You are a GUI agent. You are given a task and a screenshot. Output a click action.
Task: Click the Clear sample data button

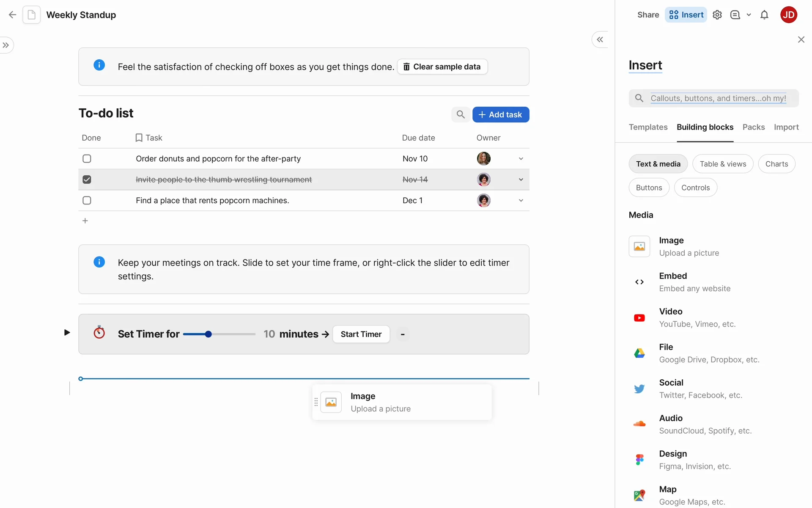point(442,66)
